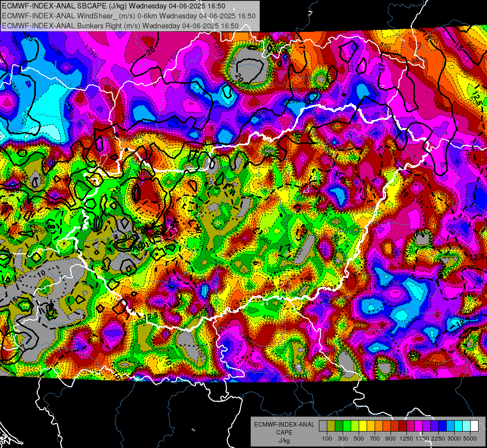Image resolution: width=487 pixels, height=448 pixels.
Task: Click the amber swatch left of 700 tick
Action: click(x=371, y=426)
